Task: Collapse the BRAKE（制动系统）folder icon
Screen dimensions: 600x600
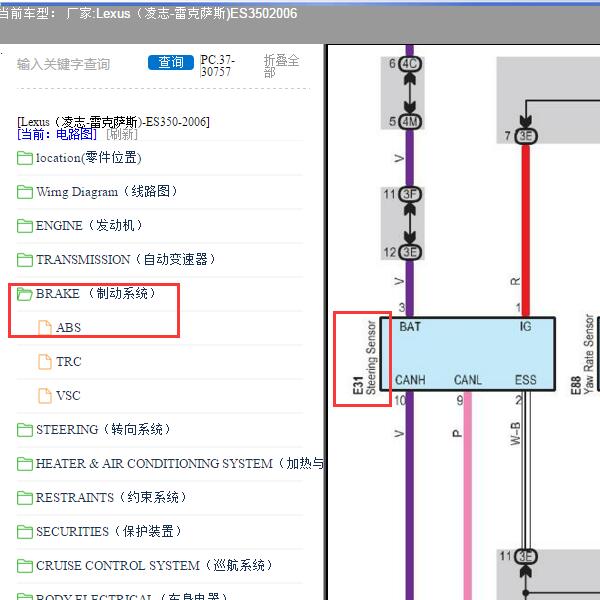Action: [x=25, y=294]
